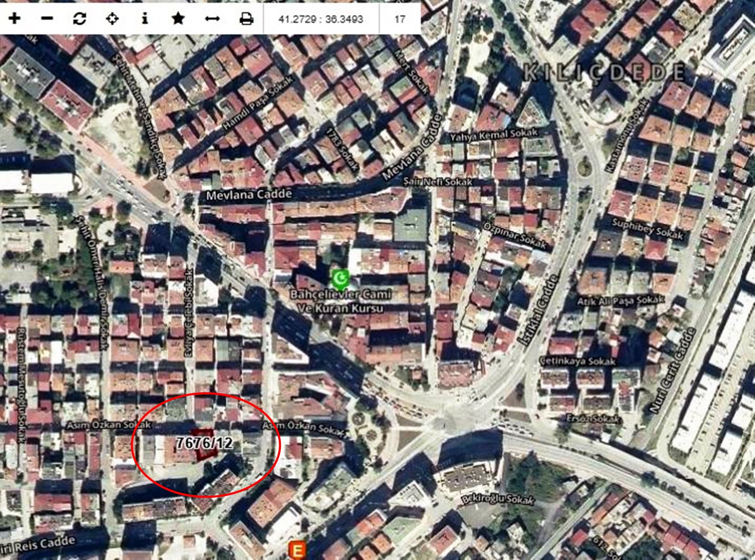Click the info icon in toolbar
The height and width of the screenshot is (560, 755).
coord(145,19)
